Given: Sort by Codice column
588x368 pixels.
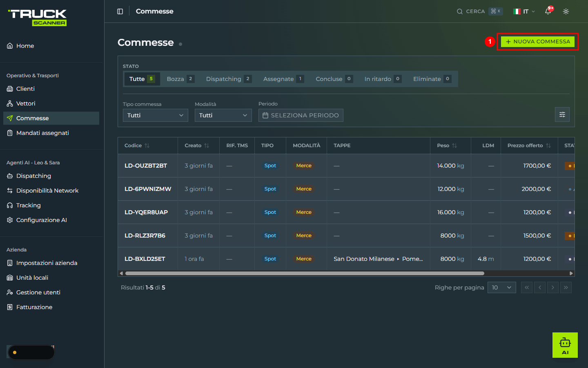Looking at the screenshot, I should [137, 146].
